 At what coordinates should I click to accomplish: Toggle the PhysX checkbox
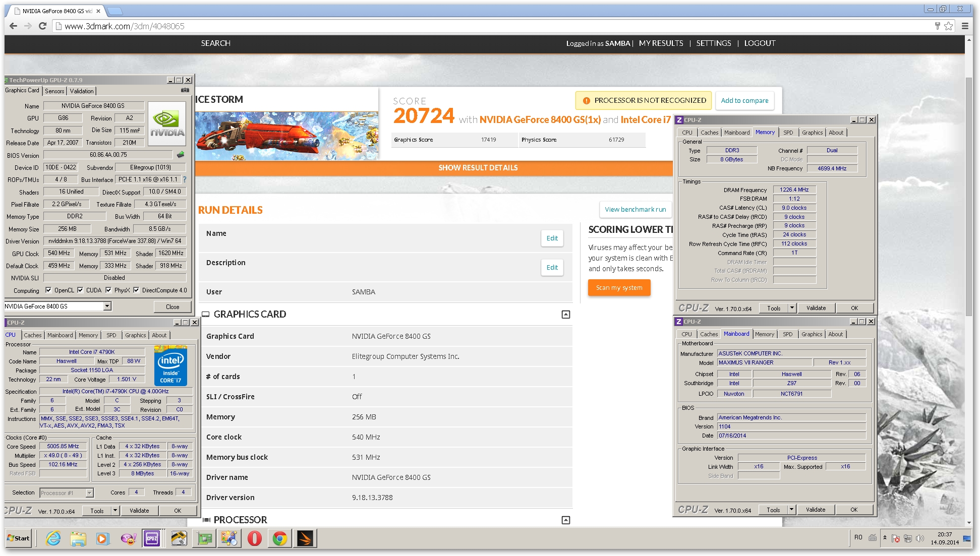[x=108, y=290]
